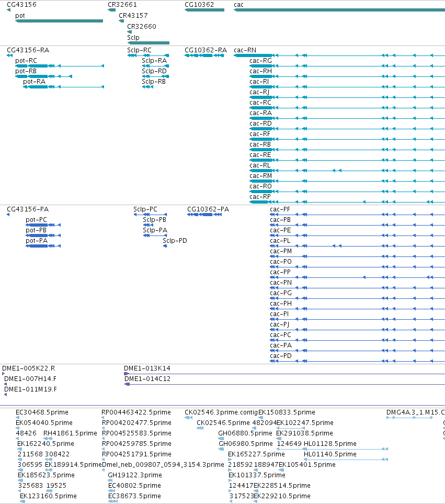Screen dimensions: 445x504
Task: Select the Sclp-RA transcript label
Action: tap(154, 61)
